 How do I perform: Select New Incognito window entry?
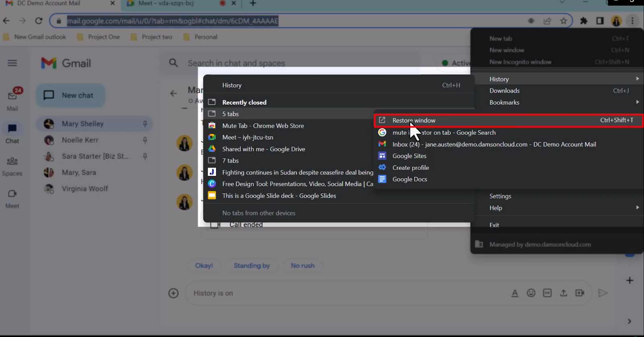pyautogui.click(x=557, y=62)
